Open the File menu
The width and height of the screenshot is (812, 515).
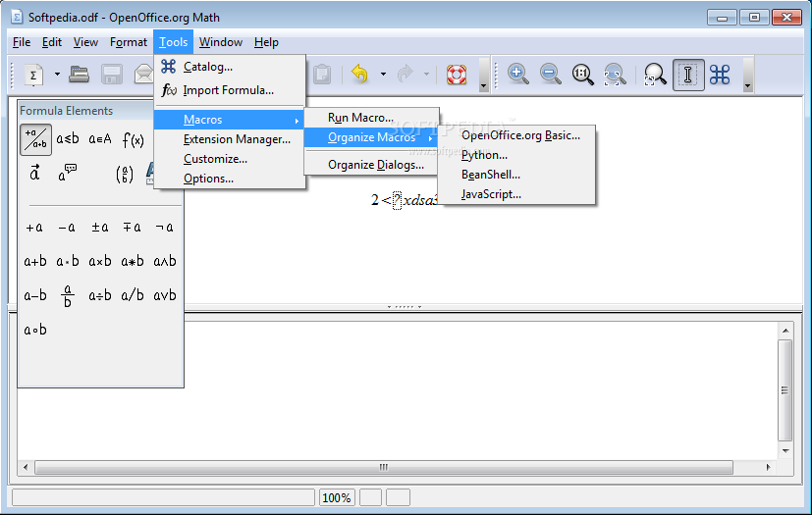pyautogui.click(x=22, y=42)
